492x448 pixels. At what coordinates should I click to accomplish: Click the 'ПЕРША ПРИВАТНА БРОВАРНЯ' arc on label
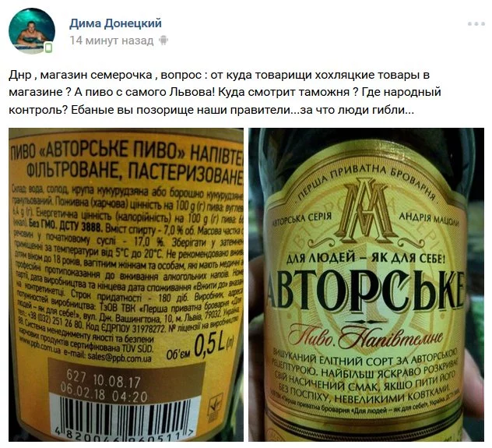[366, 182]
